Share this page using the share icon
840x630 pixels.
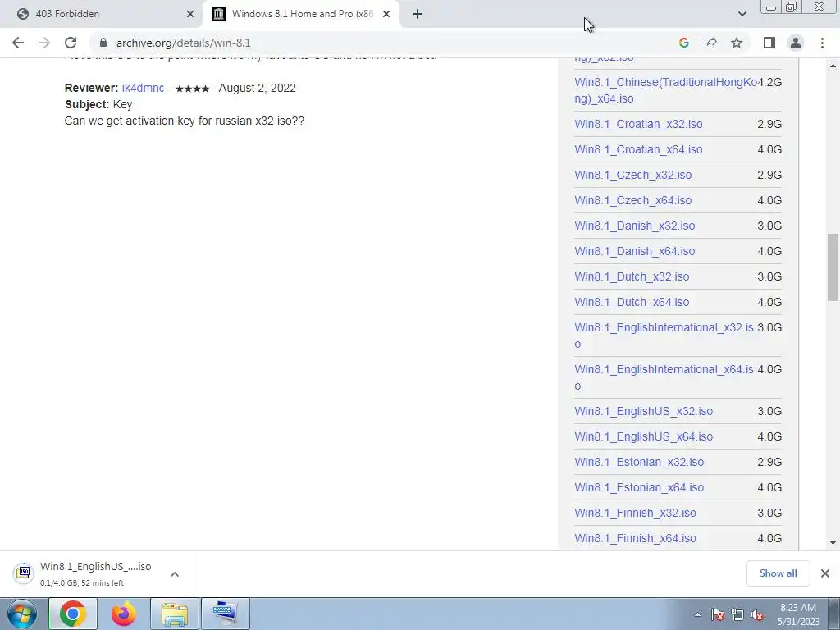click(x=710, y=43)
